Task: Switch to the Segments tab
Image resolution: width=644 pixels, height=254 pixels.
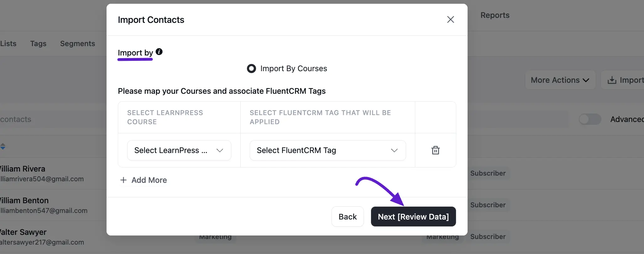Action: pos(77,44)
